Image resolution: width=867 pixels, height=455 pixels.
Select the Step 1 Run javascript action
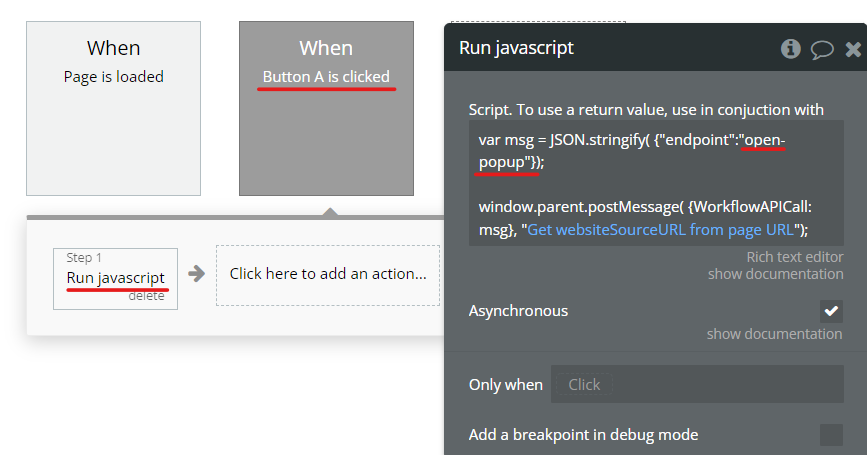[x=115, y=277]
